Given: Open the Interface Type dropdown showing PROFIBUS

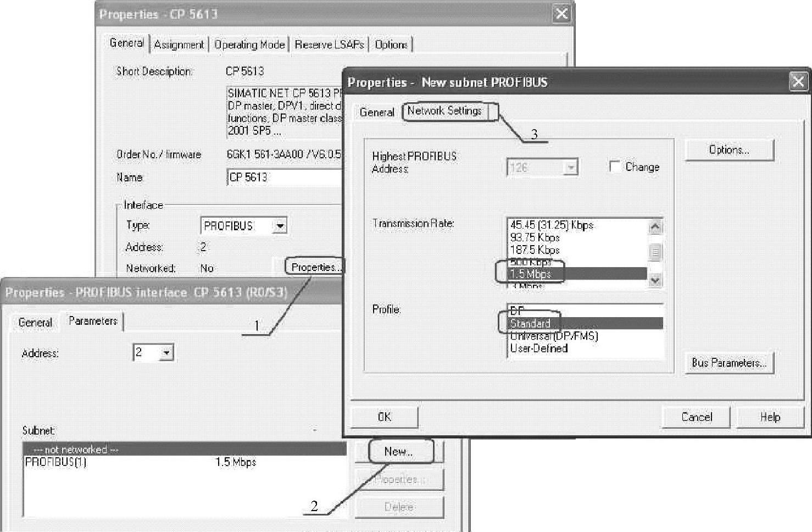Looking at the screenshot, I should [280, 226].
